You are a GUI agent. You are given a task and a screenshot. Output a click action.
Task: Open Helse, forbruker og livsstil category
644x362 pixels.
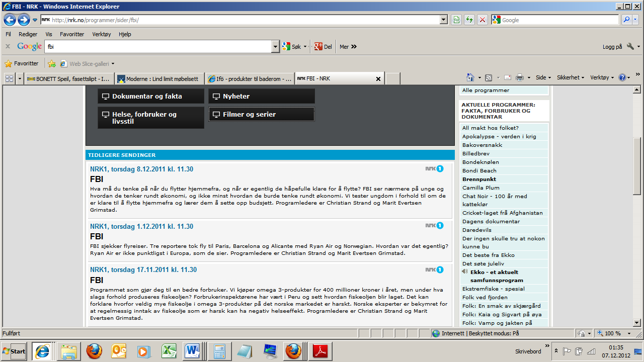click(151, 118)
